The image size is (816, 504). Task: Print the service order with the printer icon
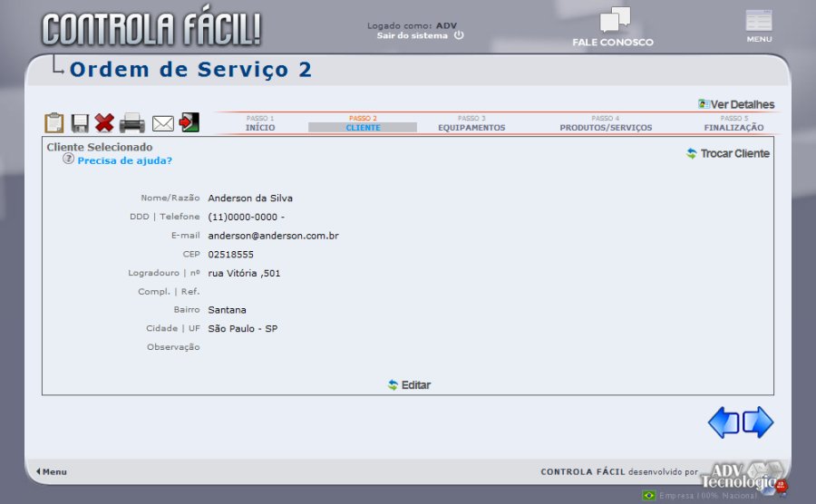click(x=132, y=123)
